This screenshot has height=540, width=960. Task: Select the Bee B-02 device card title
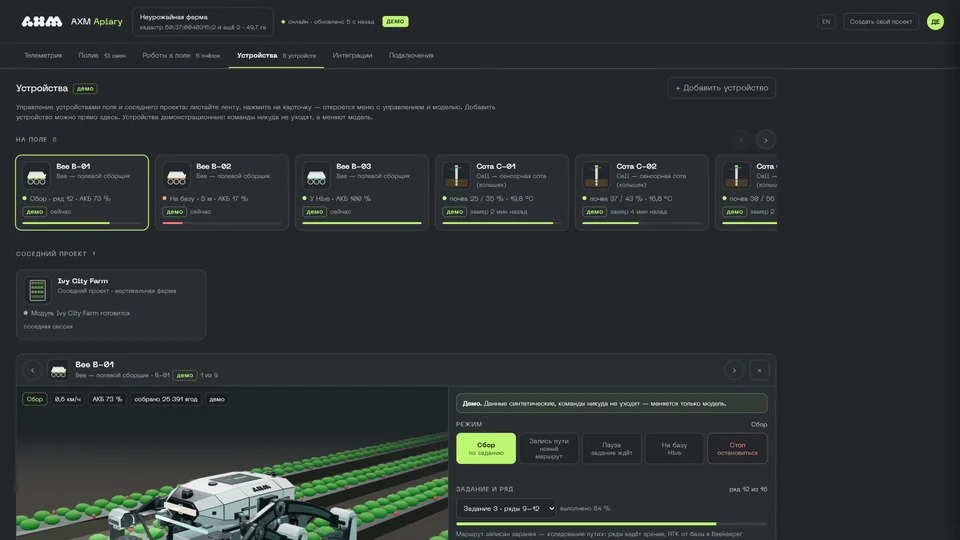pyautogui.click(x=214, y=166)
